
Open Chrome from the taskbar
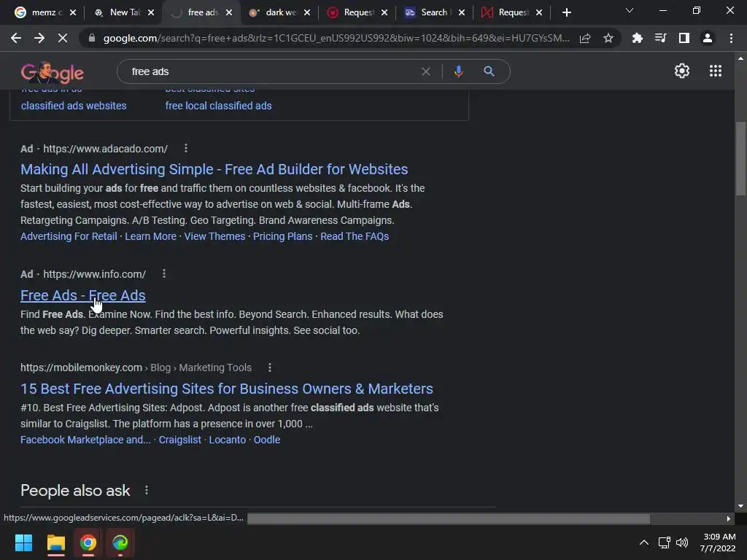(x=88, y=542)
